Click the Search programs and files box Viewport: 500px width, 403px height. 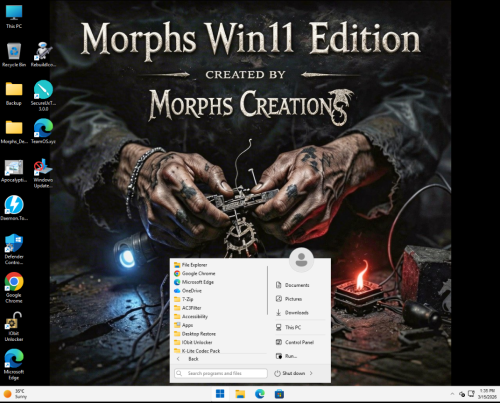(221, 373)
